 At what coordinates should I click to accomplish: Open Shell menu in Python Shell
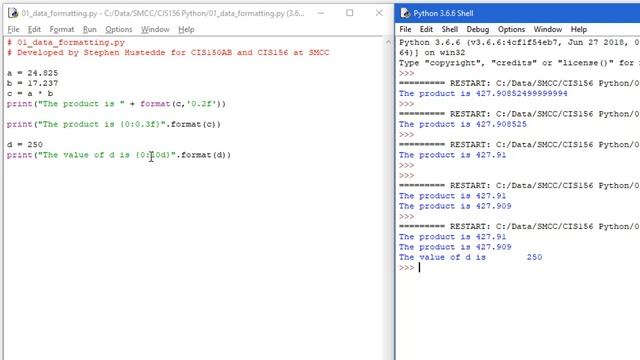point(449,29)
